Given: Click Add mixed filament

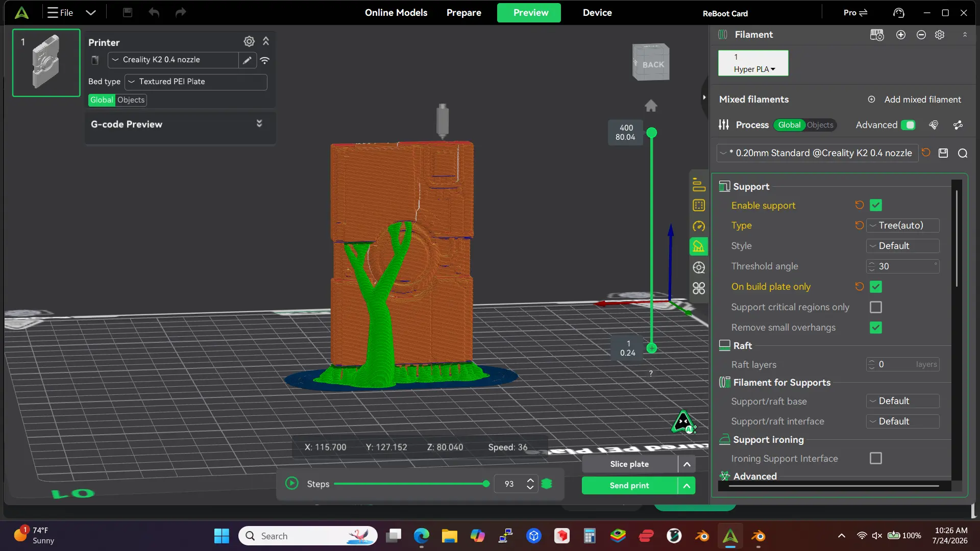Looking at the screenshot, I should [915, 99].
